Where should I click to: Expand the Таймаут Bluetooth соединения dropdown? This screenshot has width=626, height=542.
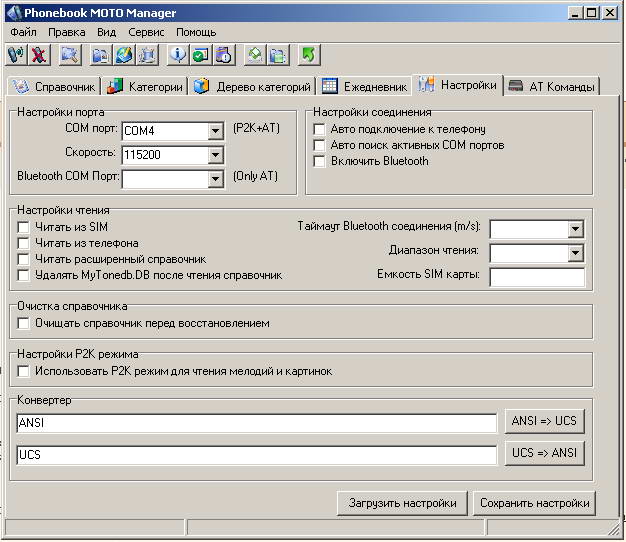[x=575, y=229]
